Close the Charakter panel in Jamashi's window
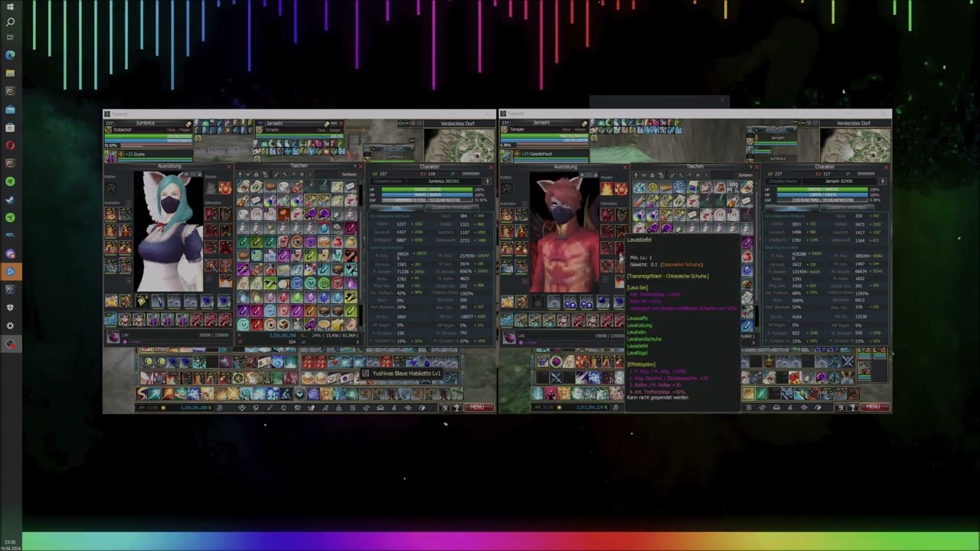The width and height of the screenshot is (980, 551). click(x=886, y=166)
